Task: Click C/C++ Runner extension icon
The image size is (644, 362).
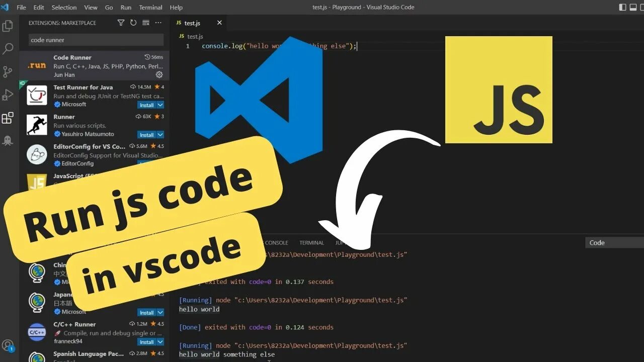Action: (37, 332)
